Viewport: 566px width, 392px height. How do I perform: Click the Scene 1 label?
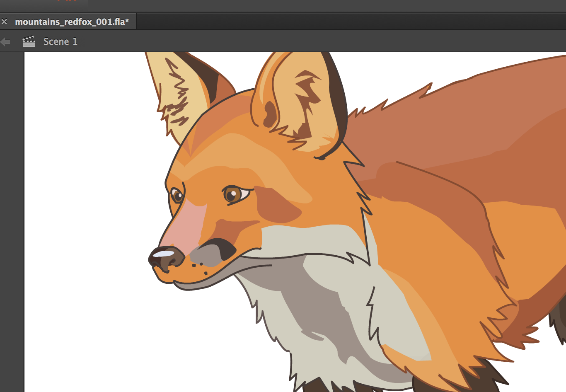[x=60, y=41]
